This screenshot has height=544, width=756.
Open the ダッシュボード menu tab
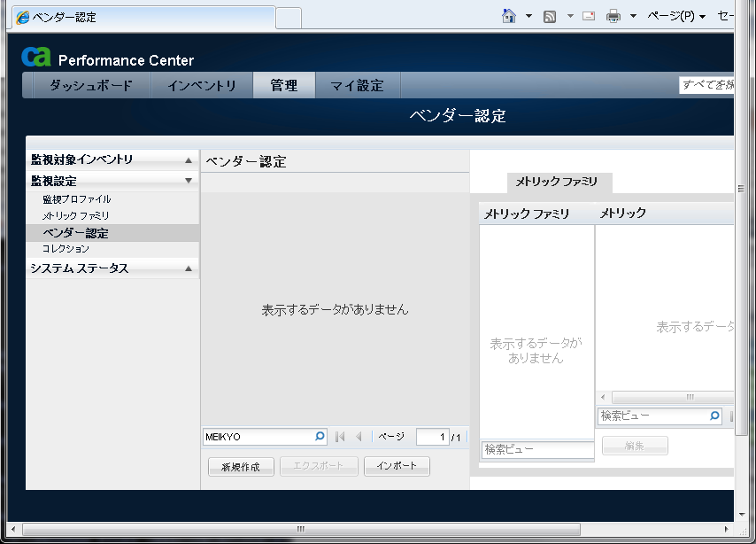tap(90, 86)
